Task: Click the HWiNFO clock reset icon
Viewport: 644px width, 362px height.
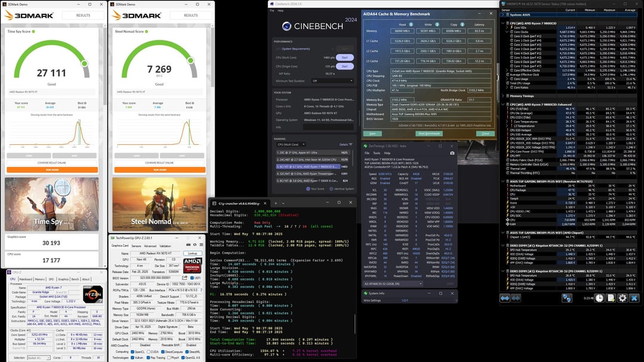Action: tap(600, 298)
